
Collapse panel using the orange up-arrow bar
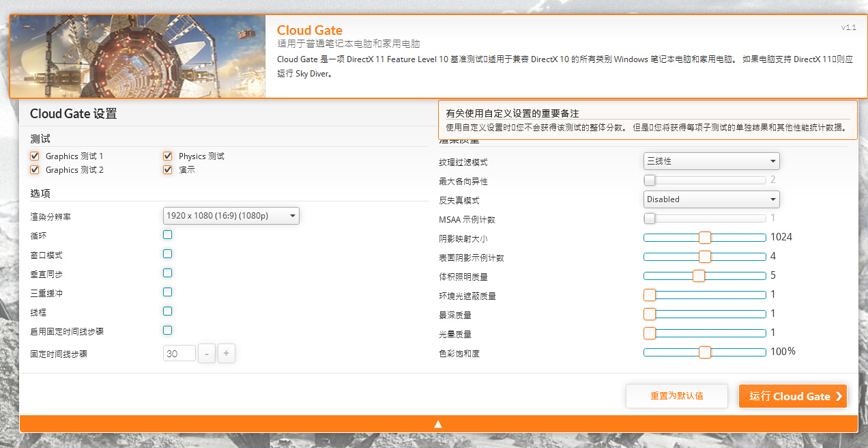[438, 423]
